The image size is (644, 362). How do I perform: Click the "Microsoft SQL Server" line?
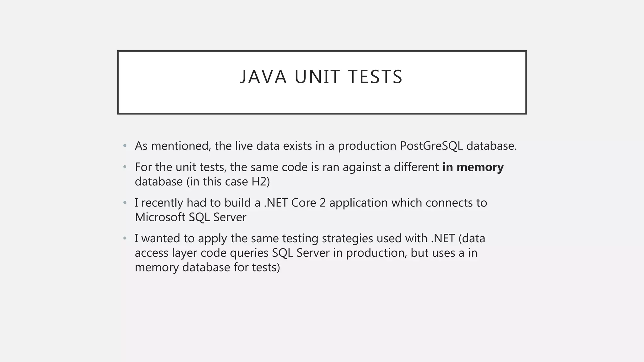pyautogui.click(x=190, y=217)
